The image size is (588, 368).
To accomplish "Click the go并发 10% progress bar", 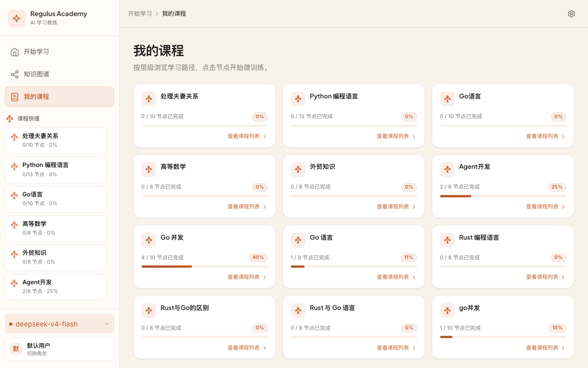I will (503, 337).
